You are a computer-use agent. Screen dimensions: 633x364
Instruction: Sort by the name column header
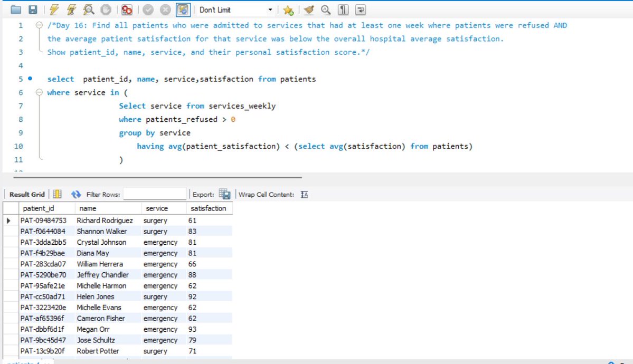(108, 208)
